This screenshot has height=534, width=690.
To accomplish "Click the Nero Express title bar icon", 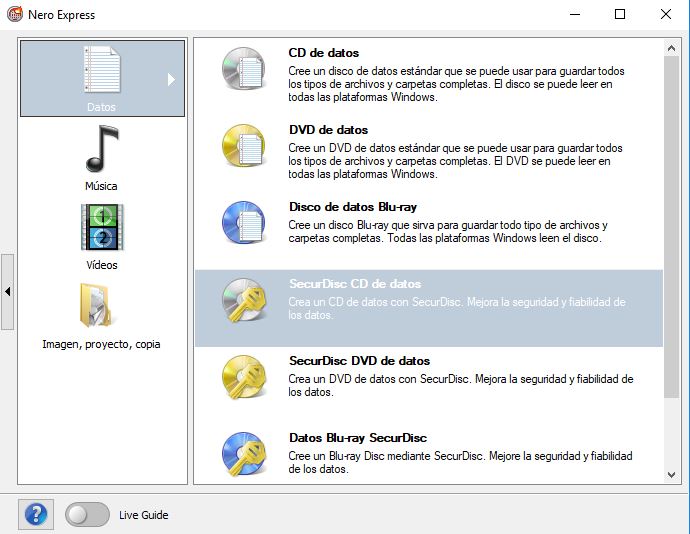I will click(x=14, y=14).
